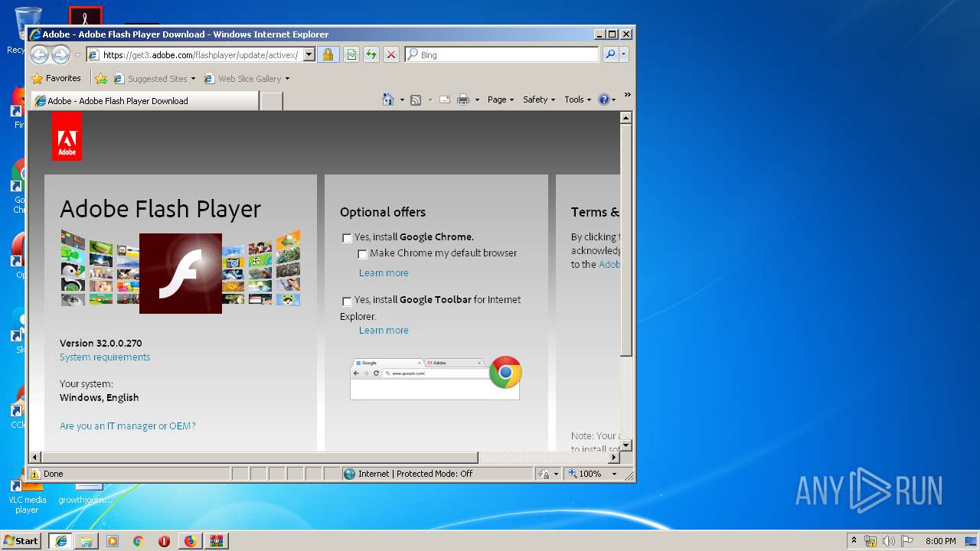Open a new blank tab
980x551 pixels.
pos(271,101)
